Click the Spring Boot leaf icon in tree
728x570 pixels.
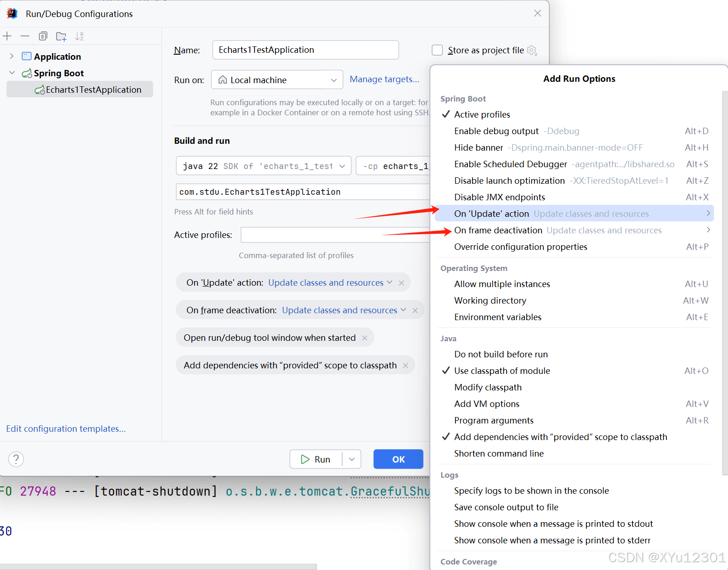coord(27,73)
